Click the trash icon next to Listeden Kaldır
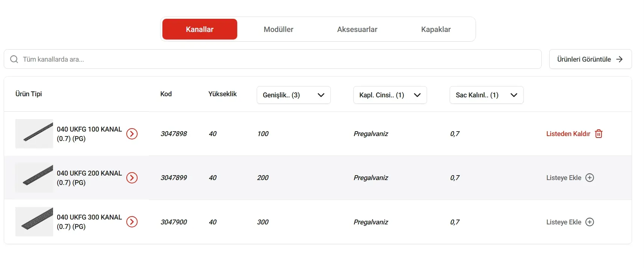 pos(599,133)
